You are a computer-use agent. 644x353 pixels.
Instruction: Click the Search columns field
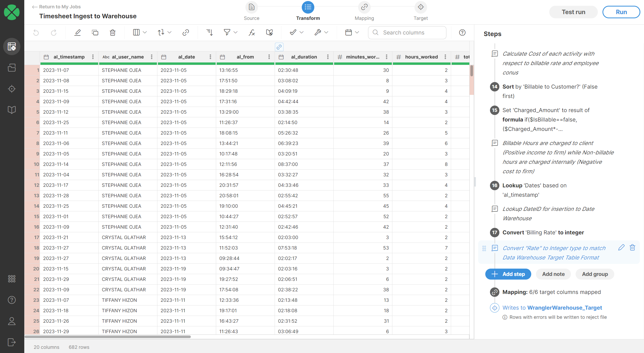point(411,32)
